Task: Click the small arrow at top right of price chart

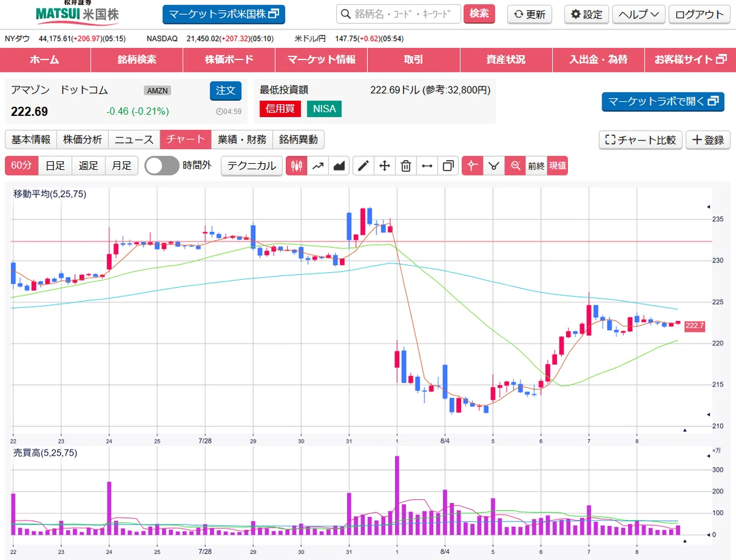Action: point(709,207)
